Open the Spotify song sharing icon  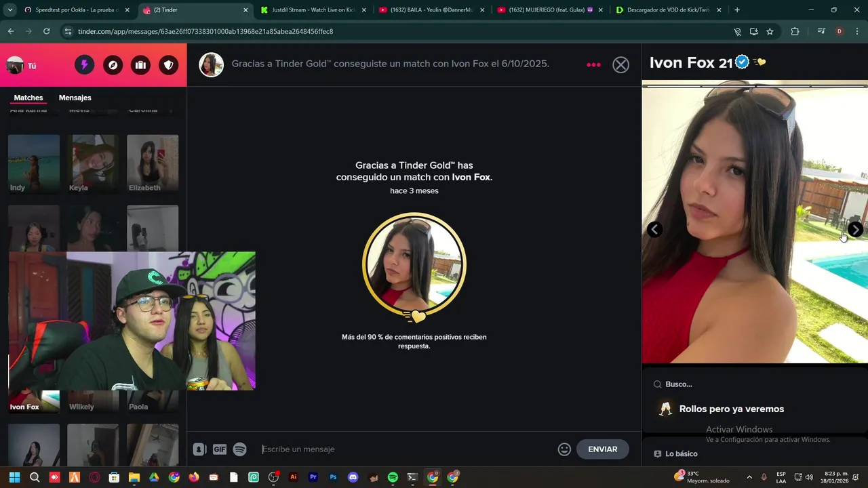(239, 449)
